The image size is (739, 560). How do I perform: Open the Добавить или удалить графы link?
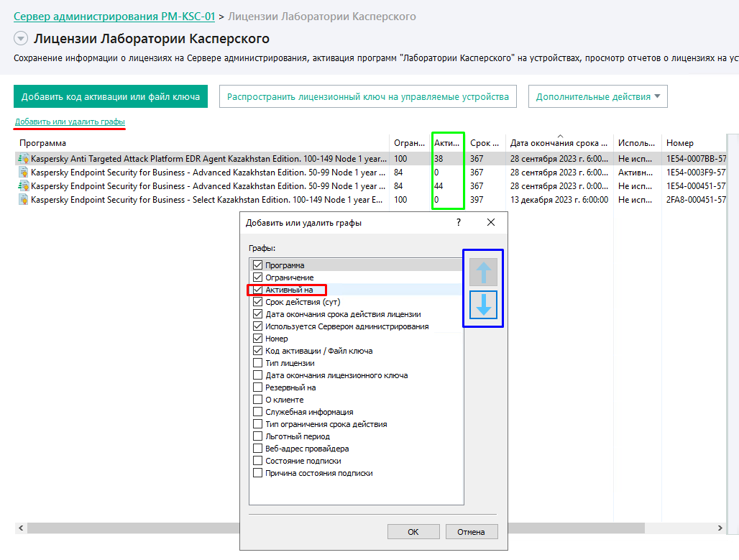coord(70,121)
